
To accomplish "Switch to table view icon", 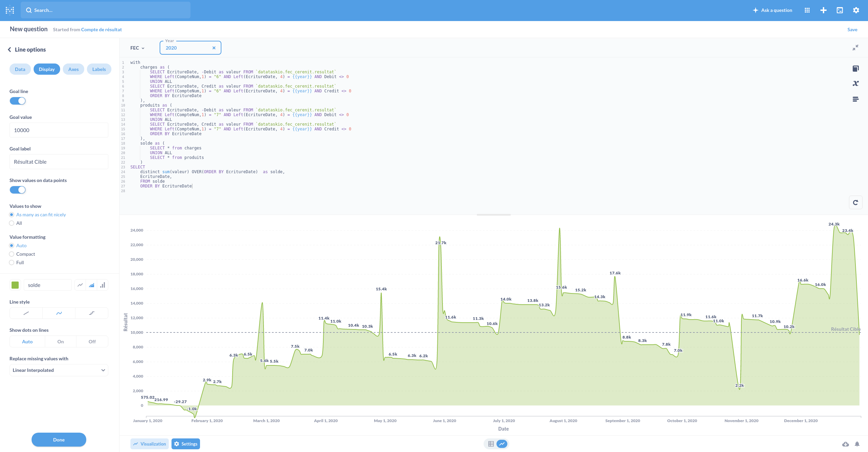I will click(491, 444).
